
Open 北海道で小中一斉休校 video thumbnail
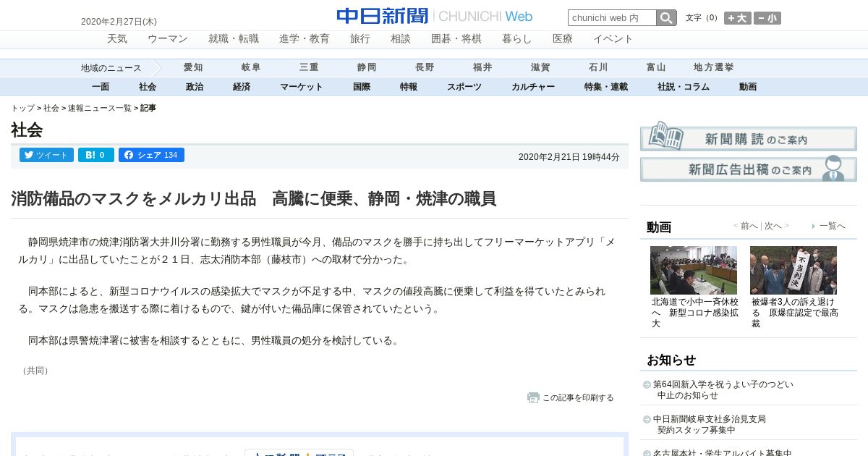coord(694,270)
